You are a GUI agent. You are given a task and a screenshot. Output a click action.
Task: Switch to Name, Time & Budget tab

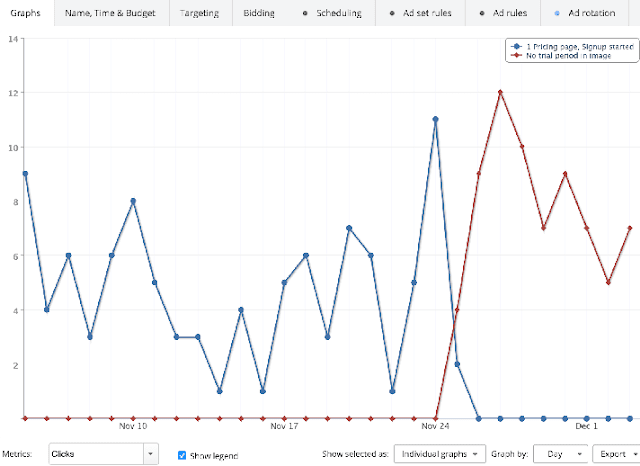tap(111, 13)
